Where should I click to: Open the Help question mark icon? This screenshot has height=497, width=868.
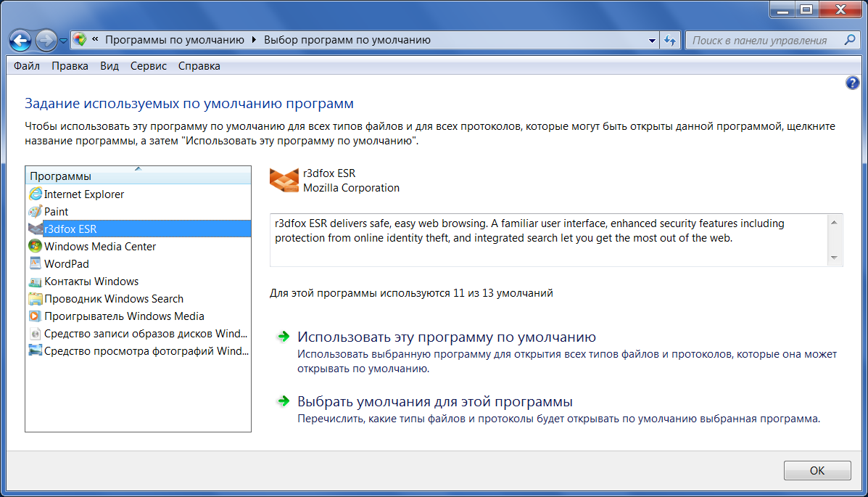coord(853,83)
